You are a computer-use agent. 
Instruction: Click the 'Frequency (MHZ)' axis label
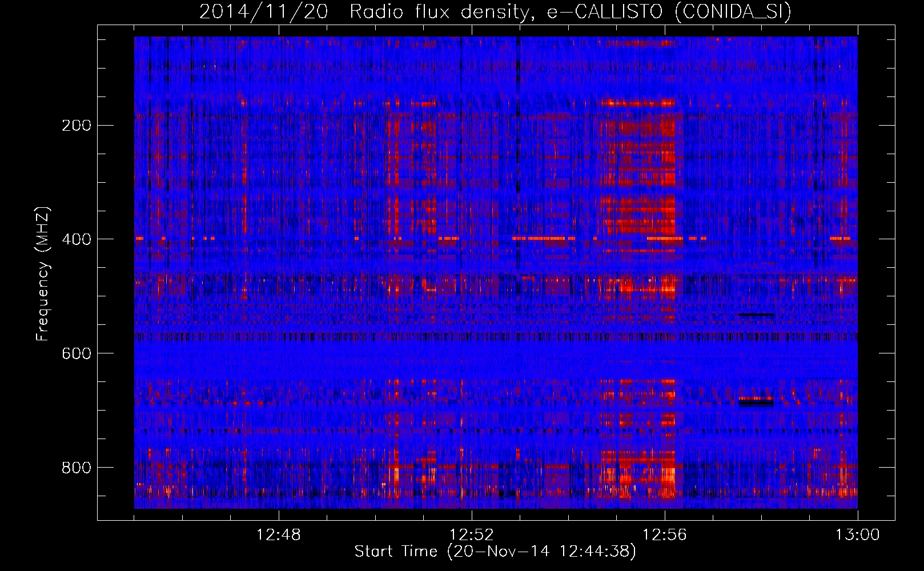tap(43, 274)
